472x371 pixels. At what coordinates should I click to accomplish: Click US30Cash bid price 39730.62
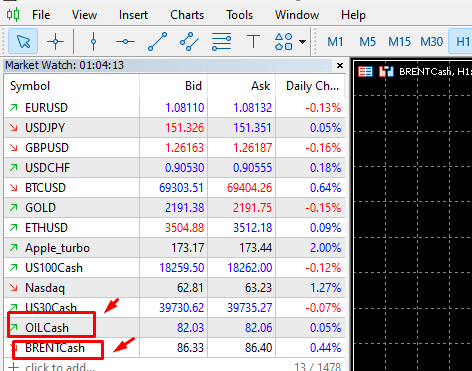181,308
